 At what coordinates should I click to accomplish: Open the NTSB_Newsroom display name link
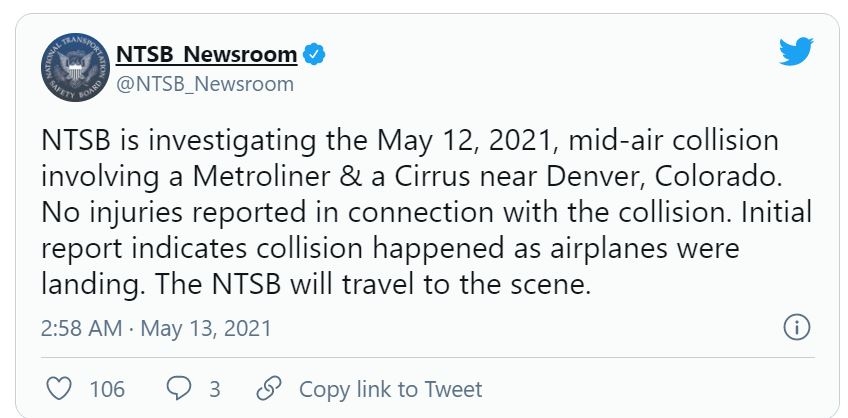click(207, 53)
